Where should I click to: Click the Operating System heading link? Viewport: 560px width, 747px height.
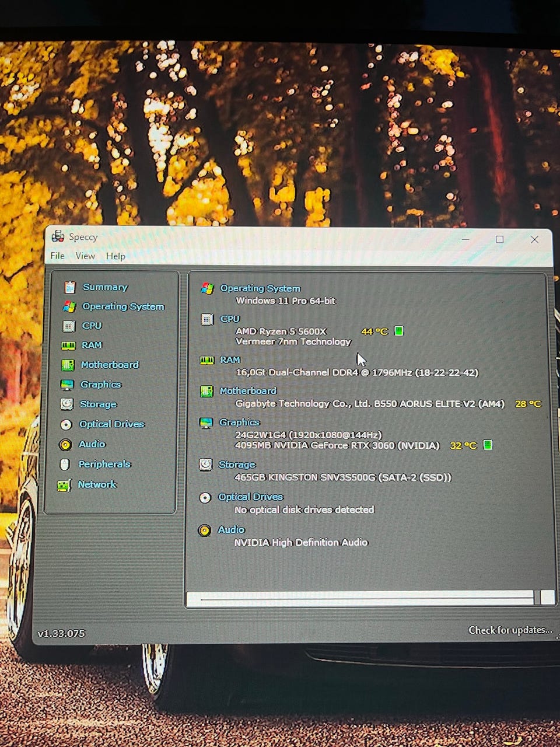[260, 288]
